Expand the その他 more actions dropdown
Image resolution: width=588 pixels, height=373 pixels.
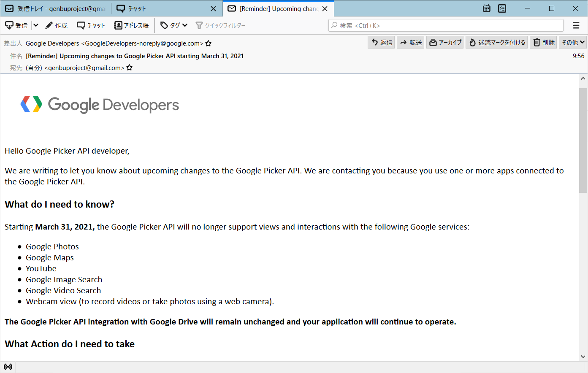(x=573, y=42)
